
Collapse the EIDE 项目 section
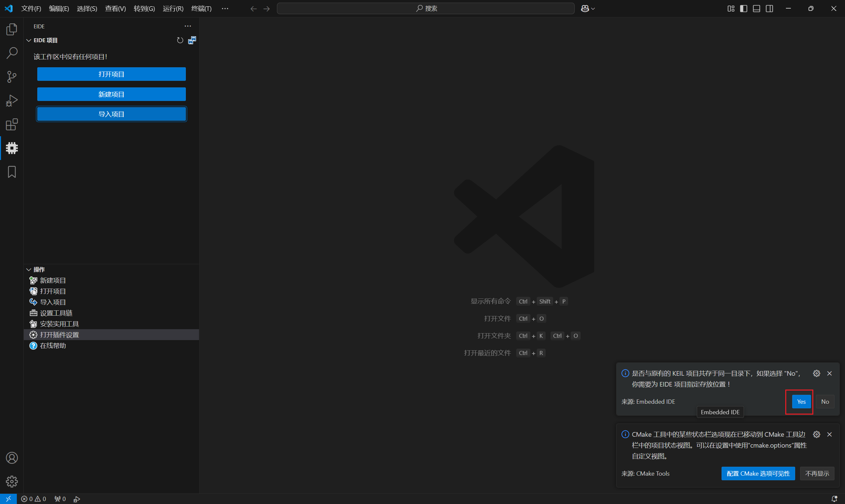tap(29, 41)
